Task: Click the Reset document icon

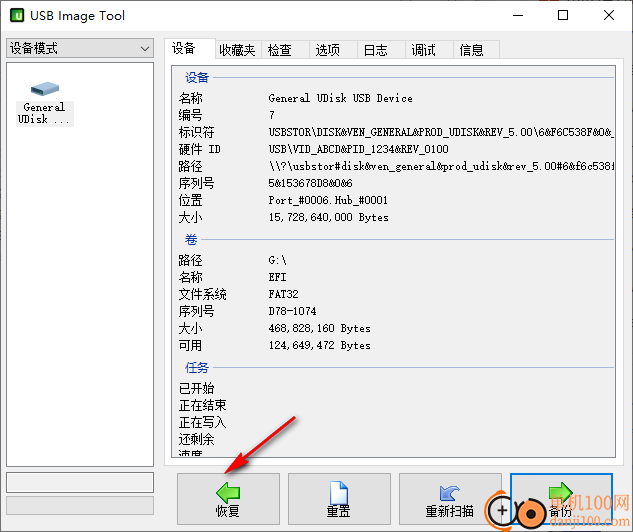Action: pos(339,492)
